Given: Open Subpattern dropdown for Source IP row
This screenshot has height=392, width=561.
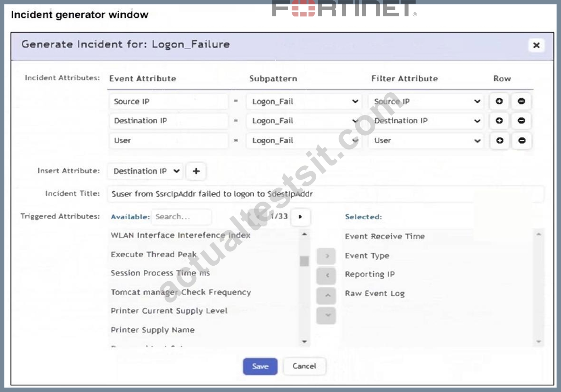Looking at the screenshot, I should pyautogui.click(x=303, y=101).
